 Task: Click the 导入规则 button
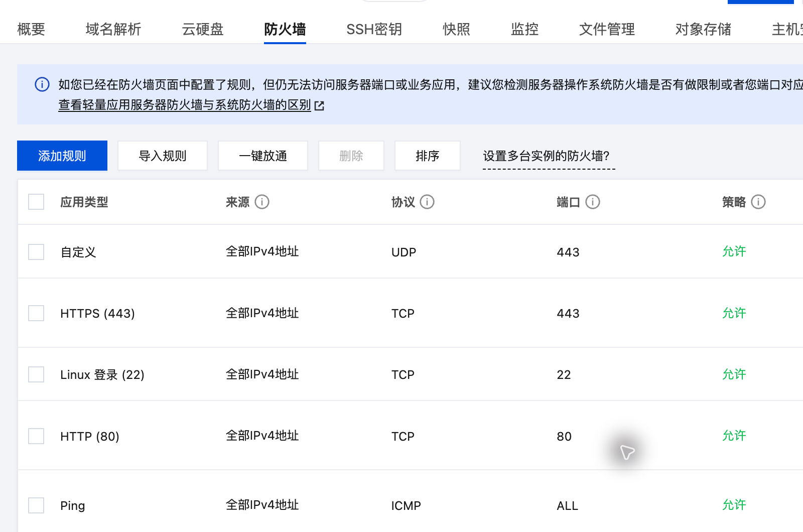click(163, 156)
